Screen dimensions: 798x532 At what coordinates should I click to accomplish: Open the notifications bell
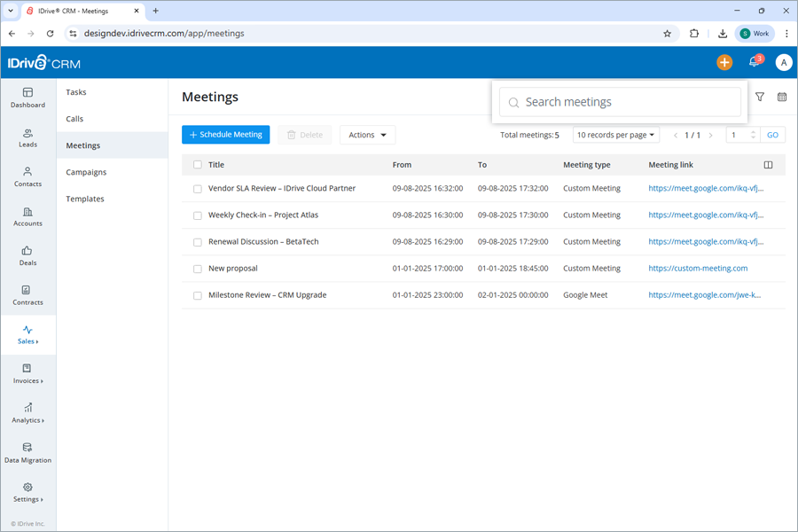(753, 62)
